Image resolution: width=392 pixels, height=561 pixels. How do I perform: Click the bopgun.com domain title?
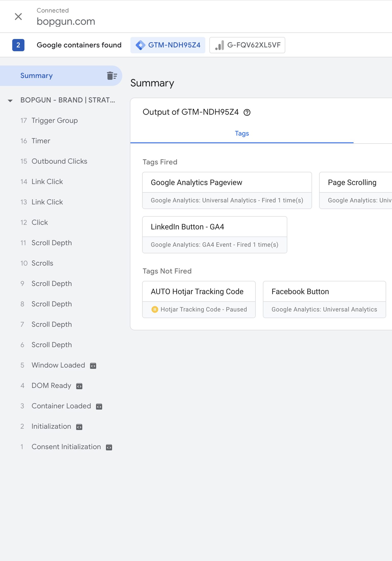(x=66, y=21)
